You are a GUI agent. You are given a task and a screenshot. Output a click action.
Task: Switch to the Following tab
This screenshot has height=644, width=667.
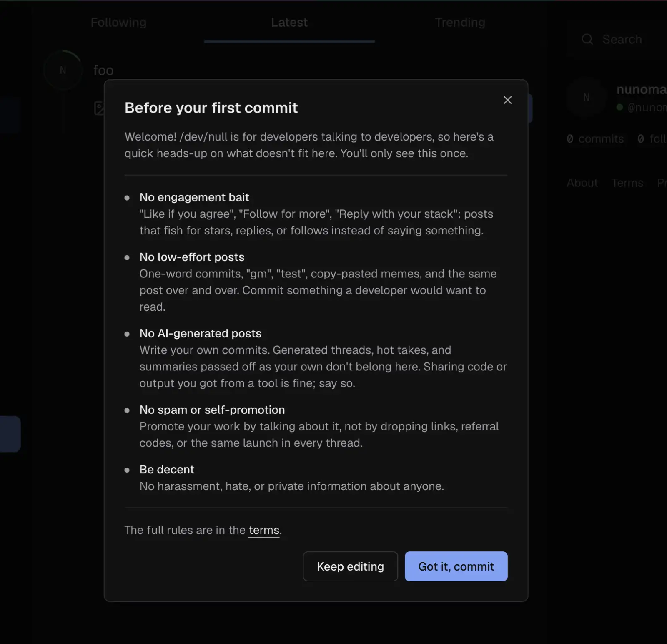[118, 23]
